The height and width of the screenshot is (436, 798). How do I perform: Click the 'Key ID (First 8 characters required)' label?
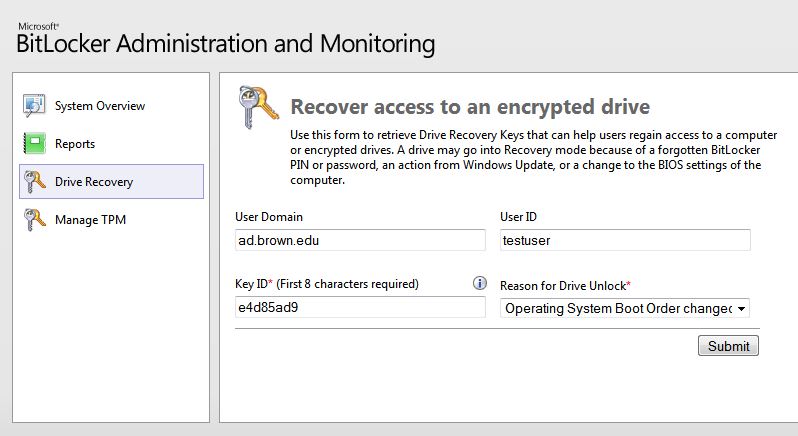(x=327, y=284)
